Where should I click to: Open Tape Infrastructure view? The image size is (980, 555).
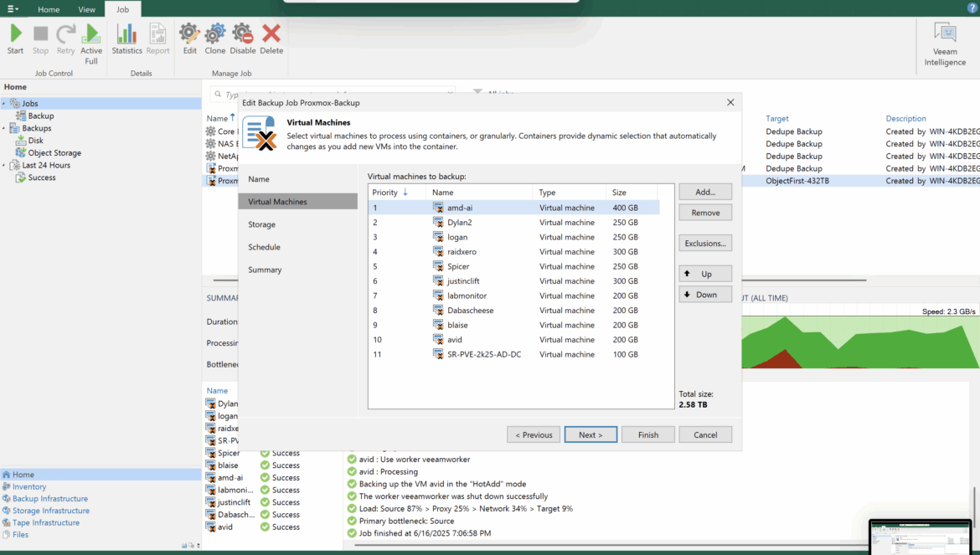[101, 522]
